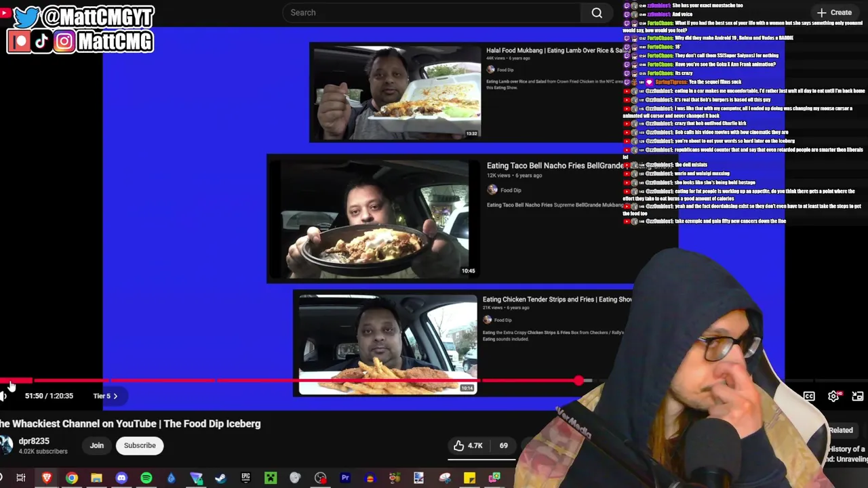This screenshot has width=868, height=488.
Task: Open File Explorer folder icon in taskbar
Action: 96,479
